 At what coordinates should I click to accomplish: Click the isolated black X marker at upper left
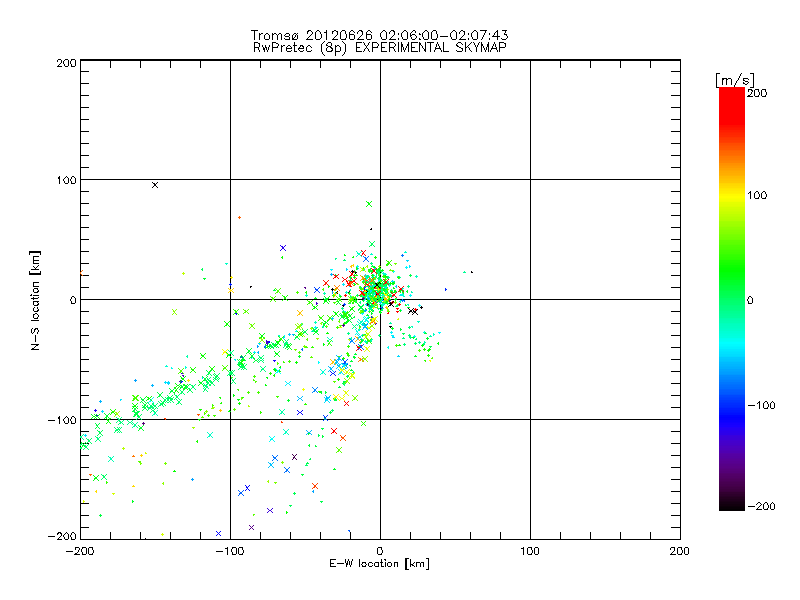[x=155, y=185]
